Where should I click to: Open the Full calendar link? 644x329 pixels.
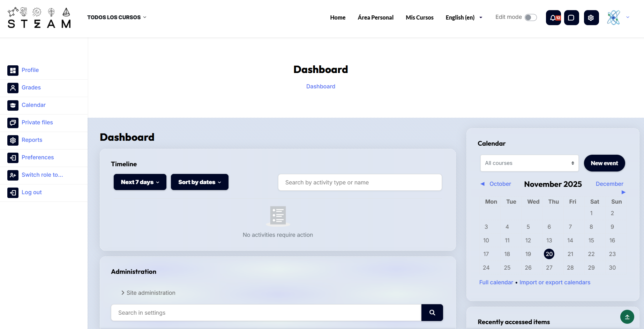[496, 282]
